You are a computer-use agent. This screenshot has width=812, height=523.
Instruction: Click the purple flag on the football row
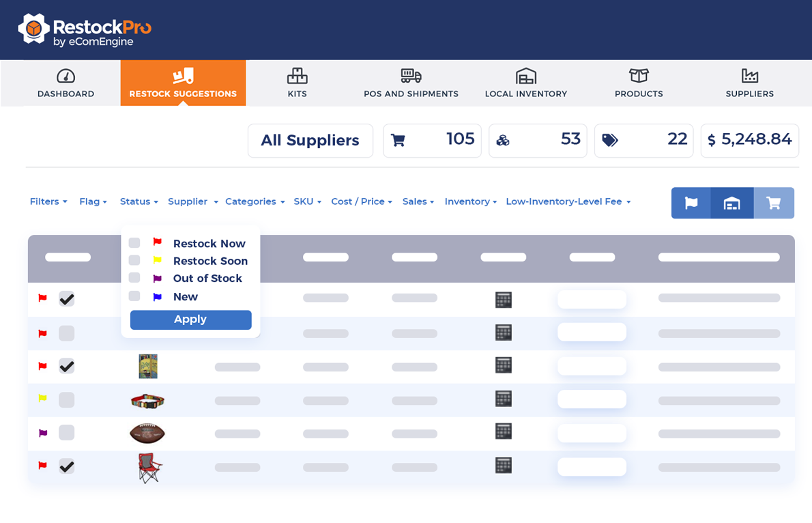(x=42, y=432)
